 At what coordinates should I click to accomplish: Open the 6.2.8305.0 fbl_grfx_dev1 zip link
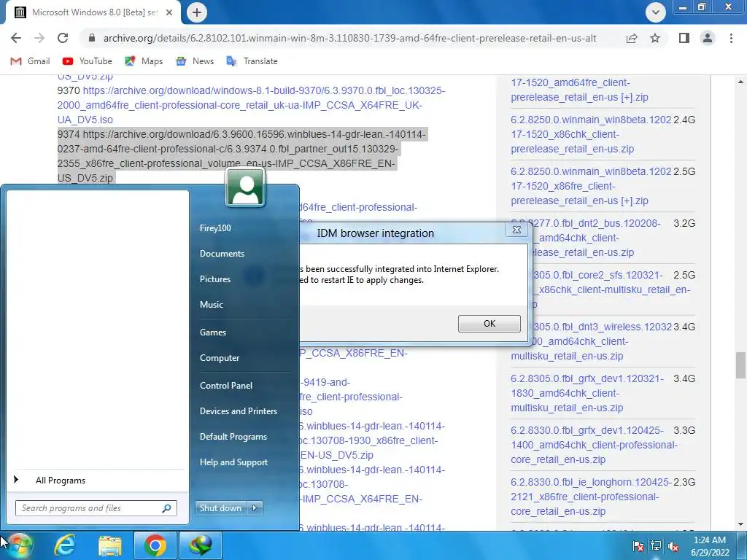click(x=587, y=393)
